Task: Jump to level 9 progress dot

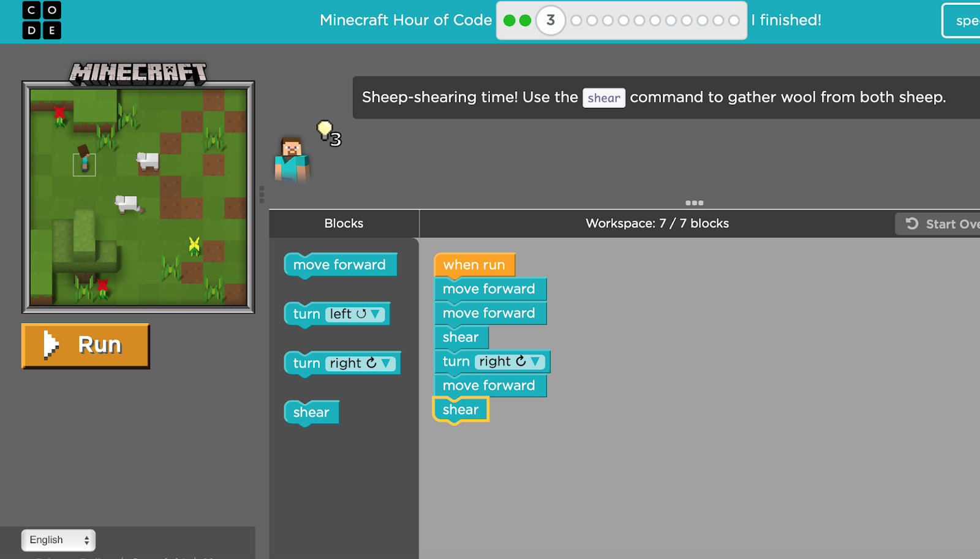Action: [x=655, y=21]
